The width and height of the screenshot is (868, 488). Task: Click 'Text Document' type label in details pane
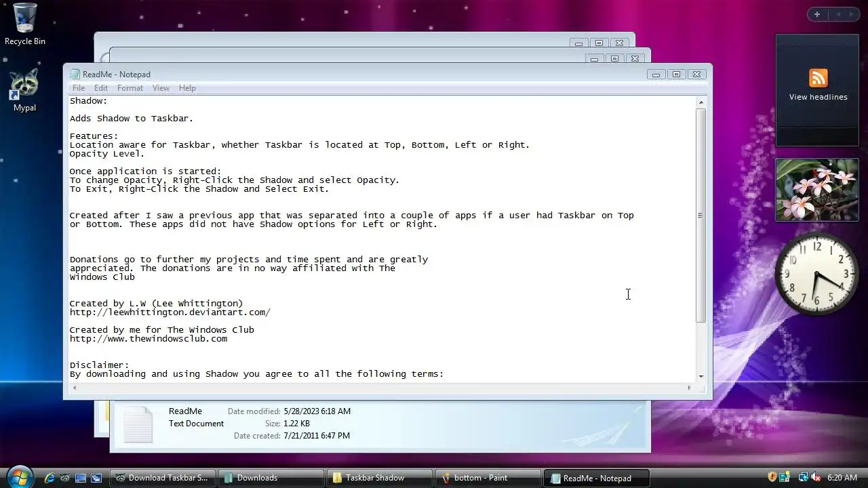196,424
